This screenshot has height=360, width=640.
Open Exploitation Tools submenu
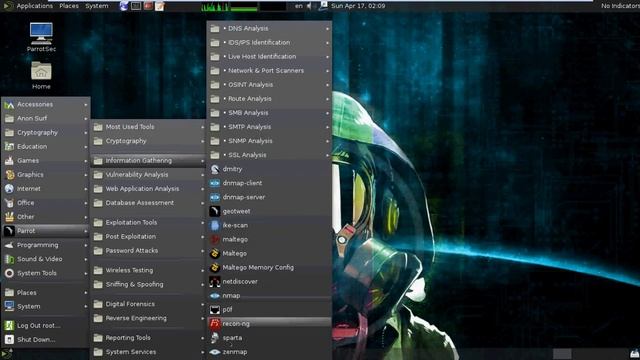[148, 222]
